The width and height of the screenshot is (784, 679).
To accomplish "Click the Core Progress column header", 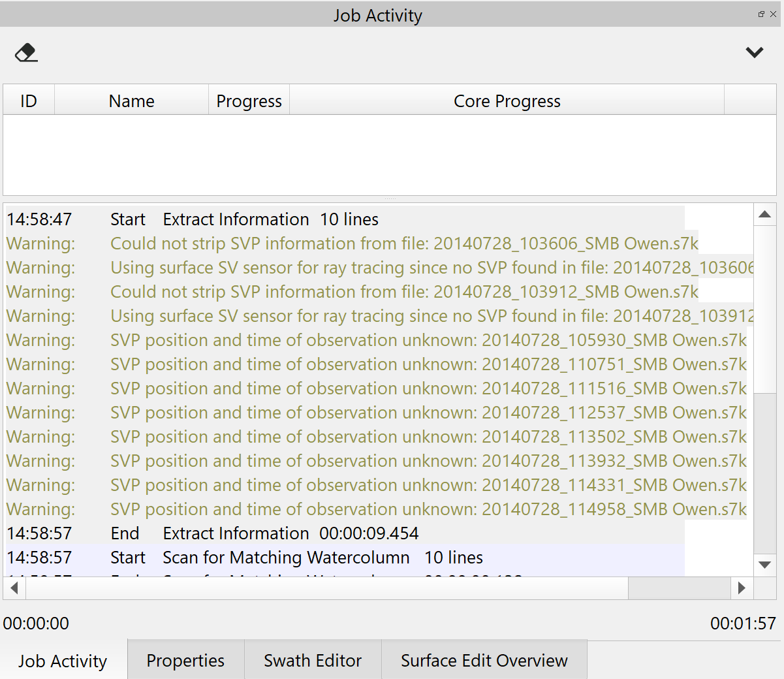I will pyautogui.click(x=507, y=101).
